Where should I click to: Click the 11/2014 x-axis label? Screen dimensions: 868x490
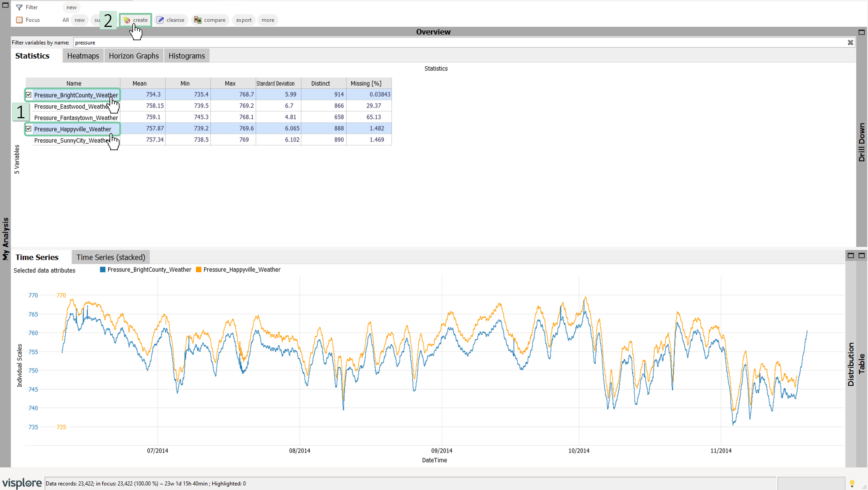(x=721, y=451)
